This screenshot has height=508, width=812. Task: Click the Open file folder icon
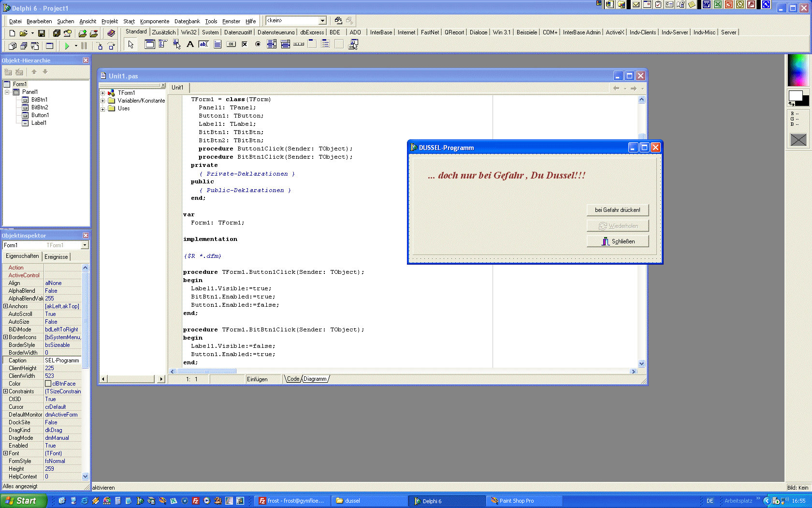pos(23,33)
